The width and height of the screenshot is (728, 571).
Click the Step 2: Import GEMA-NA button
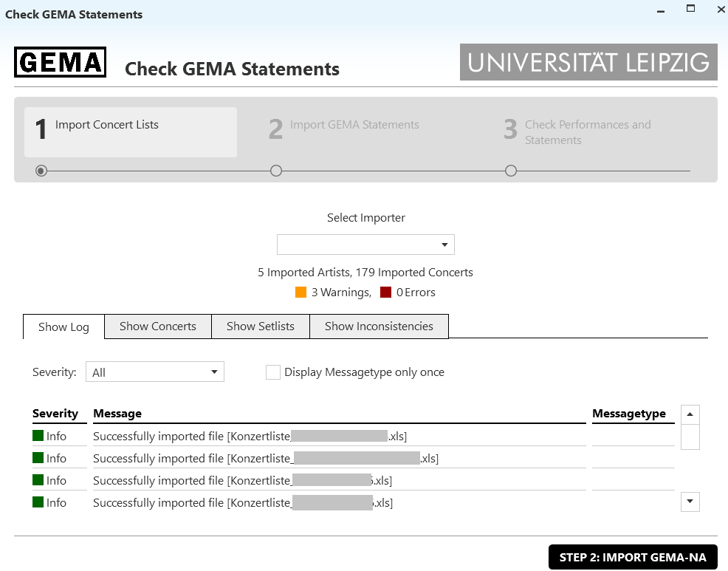(x=633, y=558)
